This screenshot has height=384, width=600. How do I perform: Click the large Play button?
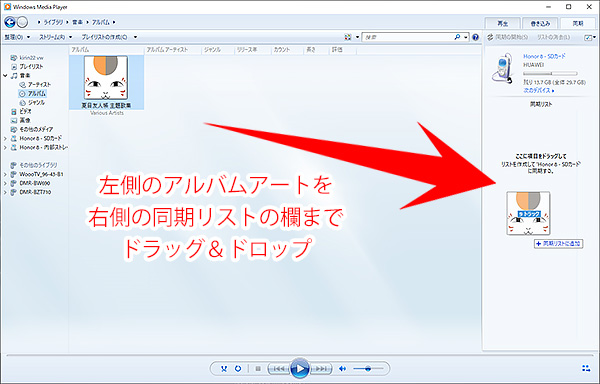point(300,369)
